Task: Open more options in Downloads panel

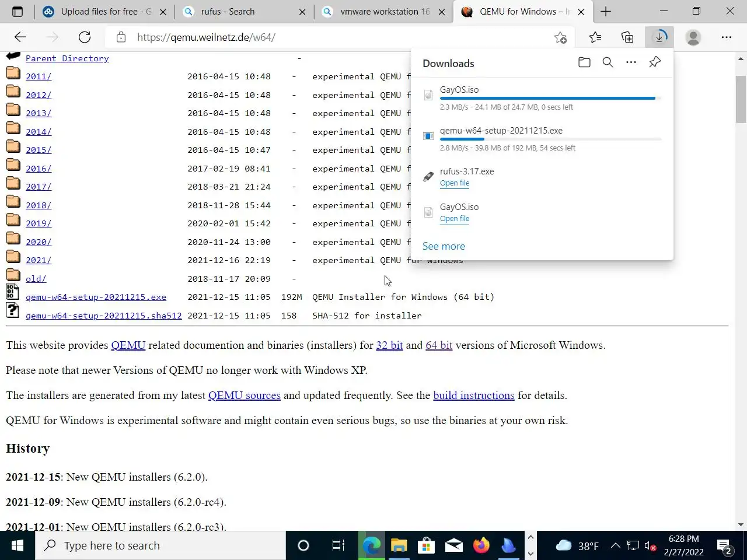Action: coord(631,62)
